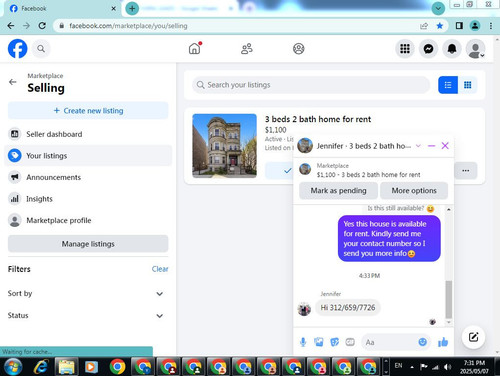Screen dimensions: 500x376
Task: Open tab search dropdown
Action: (438, 8)
